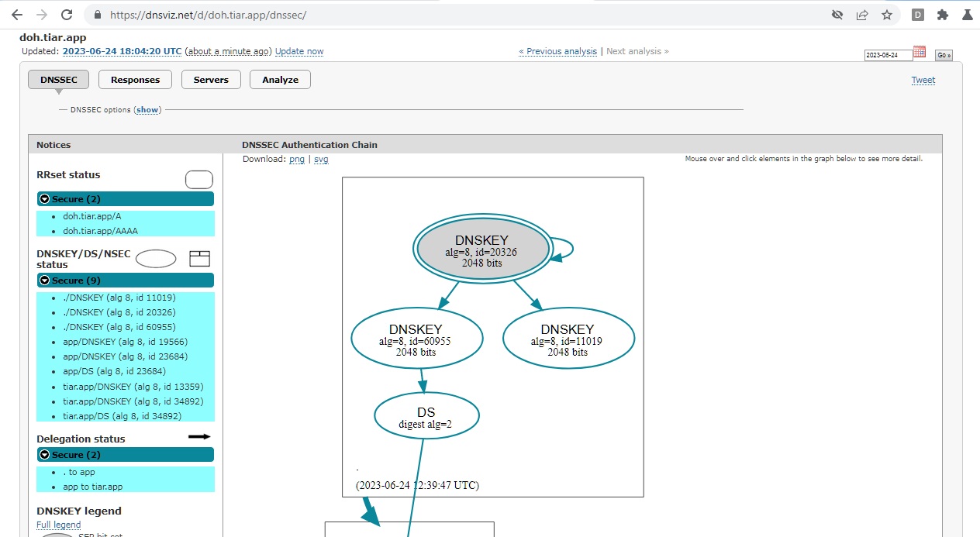Image resolution: width=980 pixels, height=537 pixels.
Task: Go back to the previous browser page
Action: pyautogui.click(x=16, y=15)
